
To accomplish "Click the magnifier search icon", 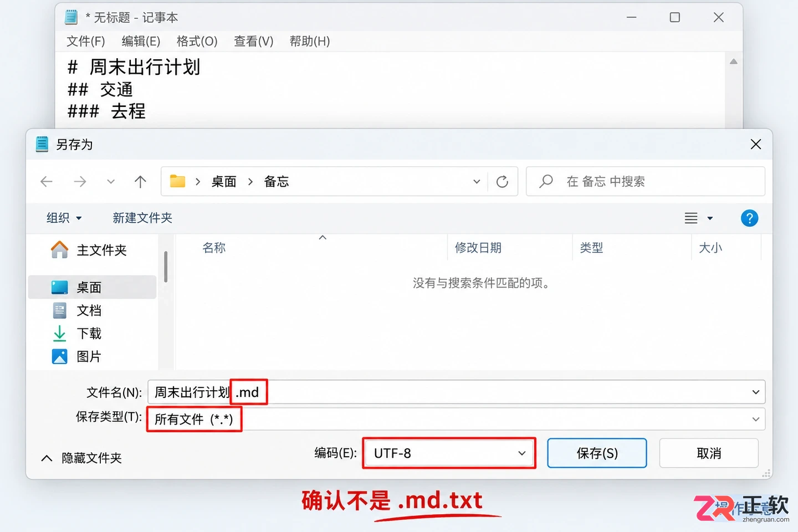I will coord(546,181).
